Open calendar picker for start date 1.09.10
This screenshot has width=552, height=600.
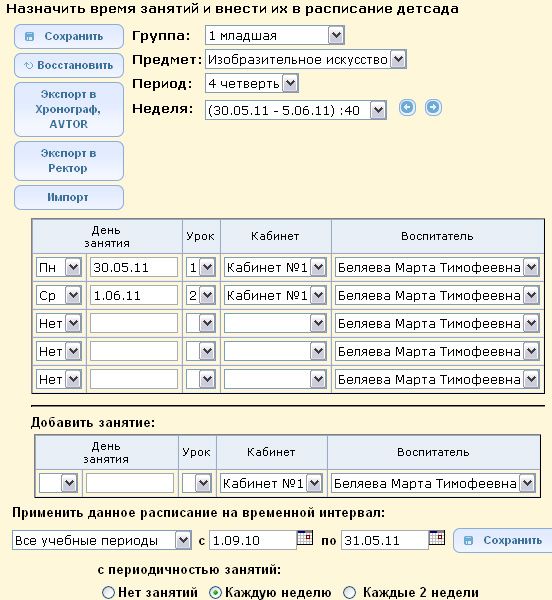point(305,537)
